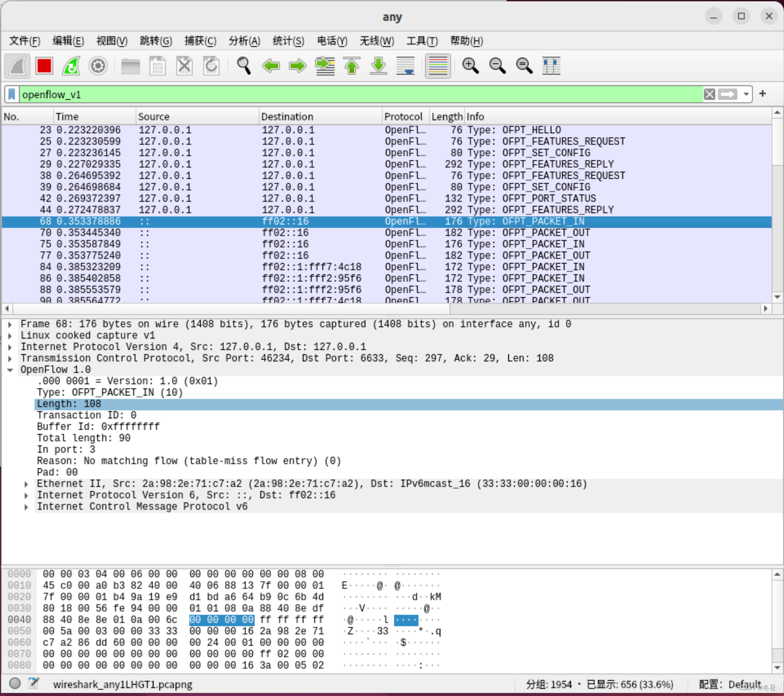The width and height of the screenshot is (784, 696).
Task: Go back to previous packet arrow
Action: pos(271,66)
